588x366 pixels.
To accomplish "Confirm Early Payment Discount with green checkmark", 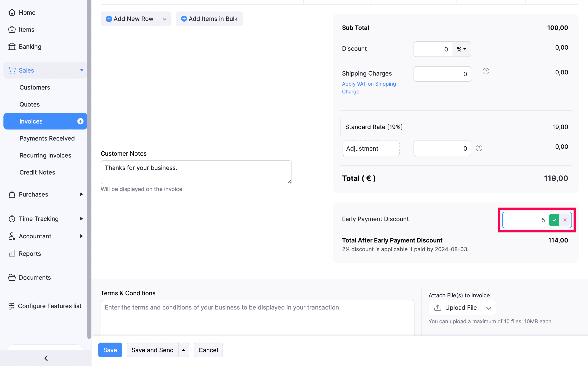I will click(x=554, y=220).
